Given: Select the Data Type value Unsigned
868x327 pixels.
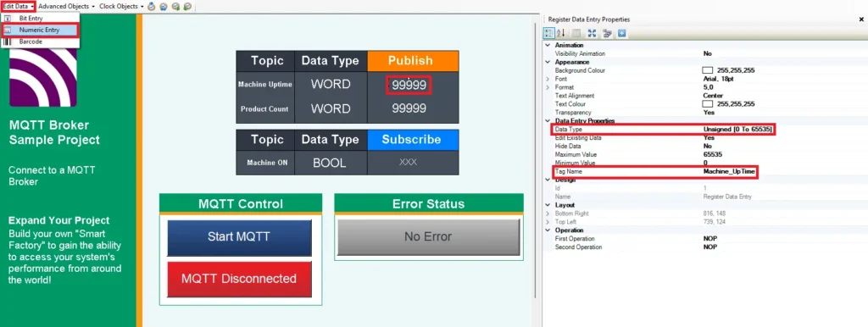Looking at the screenshot, I should coord(737,129).
